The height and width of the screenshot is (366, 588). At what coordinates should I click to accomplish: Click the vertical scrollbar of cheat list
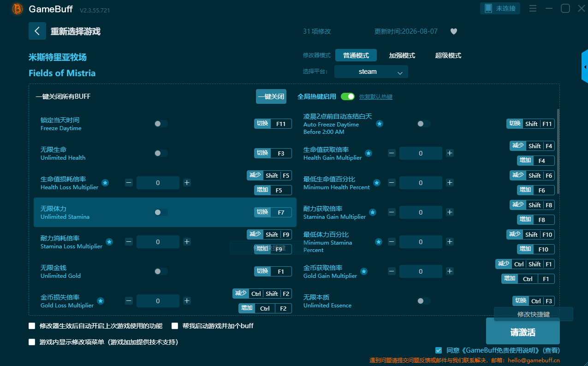(558, 151)
